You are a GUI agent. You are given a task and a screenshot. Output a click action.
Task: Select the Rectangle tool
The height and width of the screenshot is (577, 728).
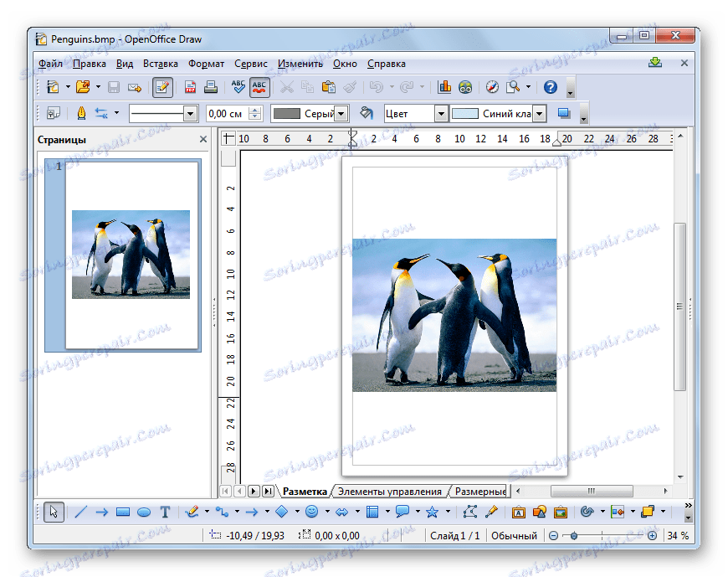pos(122,512)
